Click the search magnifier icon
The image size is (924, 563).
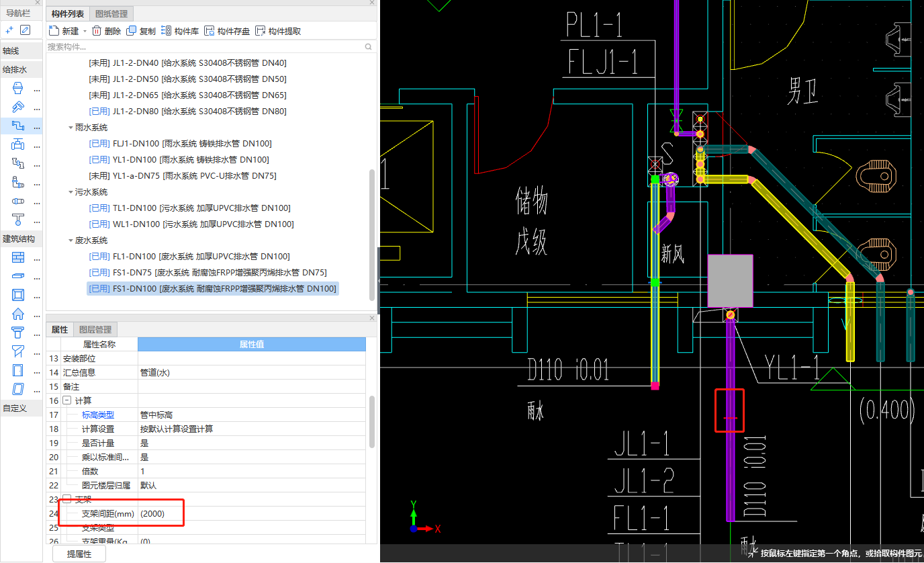pyautogui.click(x=368, y=47)
